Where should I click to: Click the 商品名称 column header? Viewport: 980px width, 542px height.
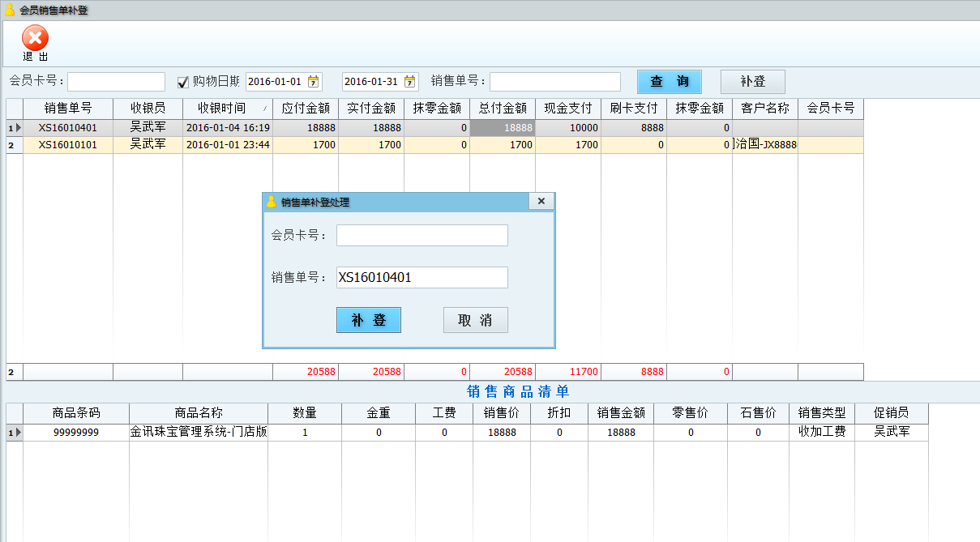pos(198,413)
